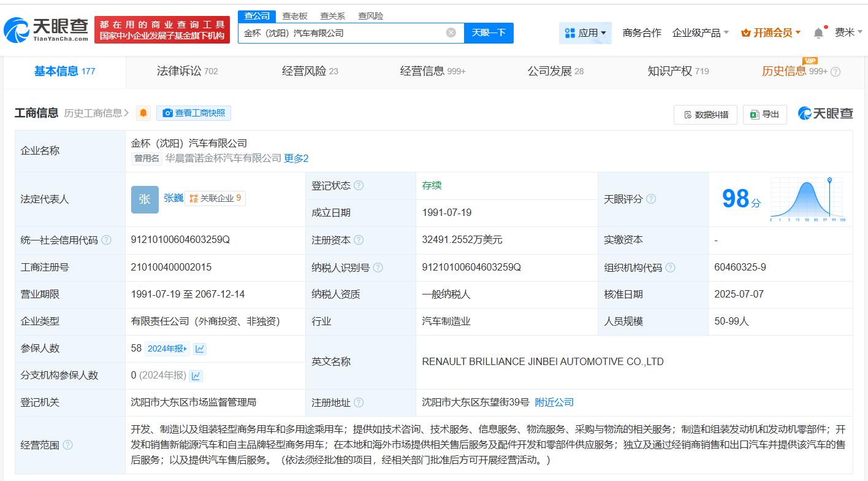Viewport: 868px width, 481px height.
Task: Click into the company search input field
Action: pyautogui.click(x=343, y=33)
